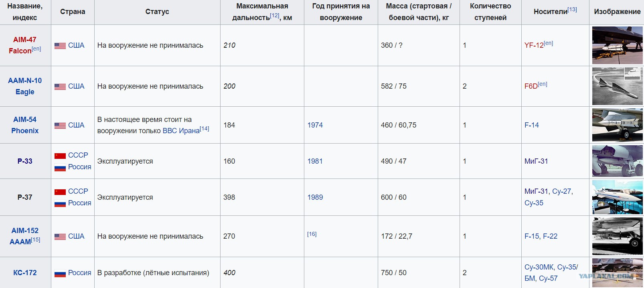Open the AAM-N-10 Eagle thumbnail image
Viewport: 644px width, 288px height.
click(x=617, y=86)
